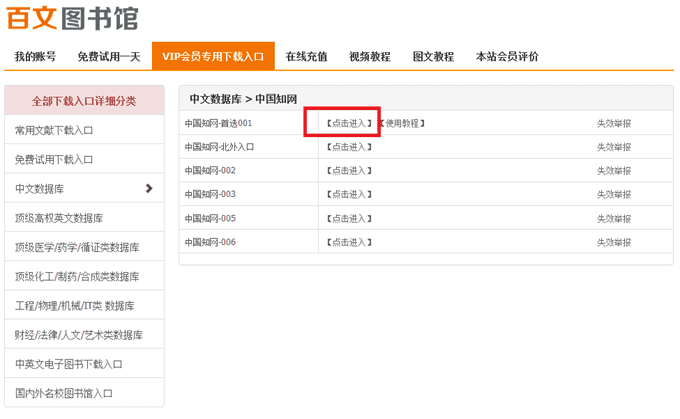Open 财经/法律/人文/艺术类数据库 category
Image resolution: width=680 pixels, height=419 pixels.
pos(84,334)
